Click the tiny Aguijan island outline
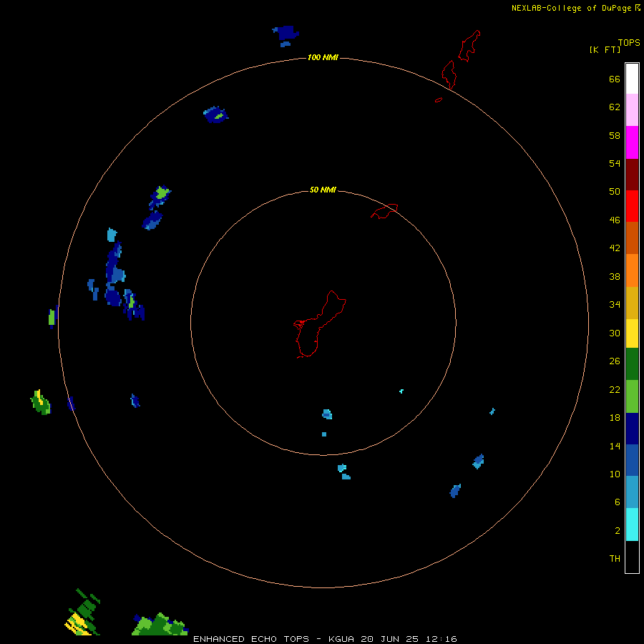The width and height of the screenshot is (644, 644). click(439, 99)
